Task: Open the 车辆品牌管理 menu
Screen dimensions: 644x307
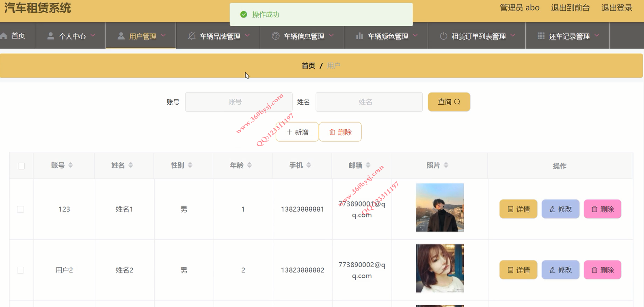Action: (218, 36)
